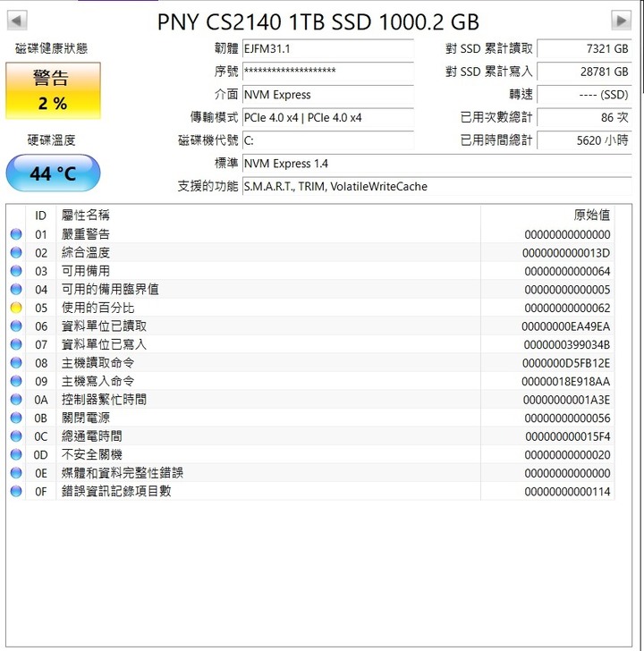Click raw value 00000000000062
The width and height of the screenshot is (644, 651).
[x=567, y=308]
